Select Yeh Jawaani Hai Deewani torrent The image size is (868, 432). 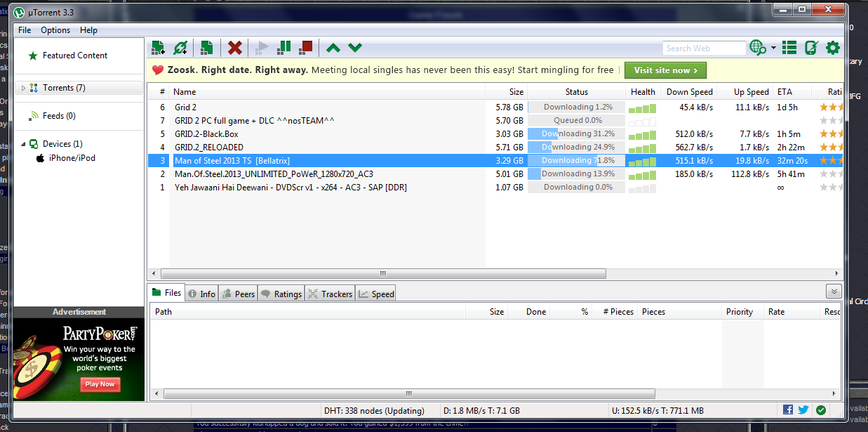[x=495, y=188]
